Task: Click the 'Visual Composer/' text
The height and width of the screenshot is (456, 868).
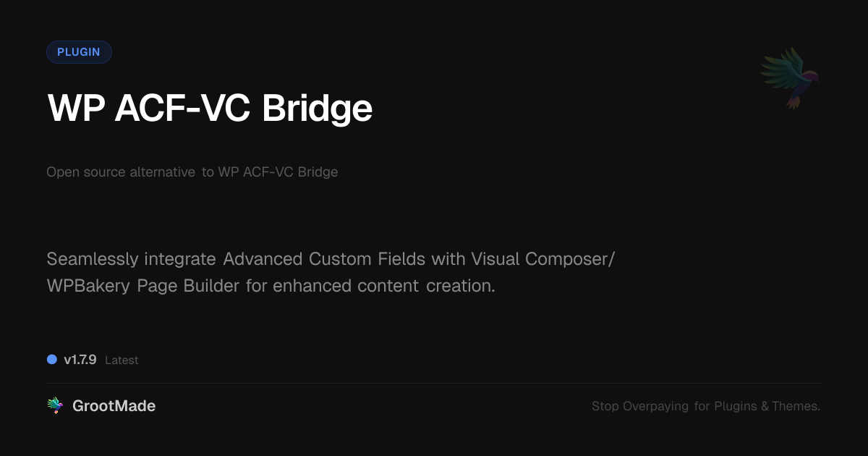Action: (x=542, y=258)
